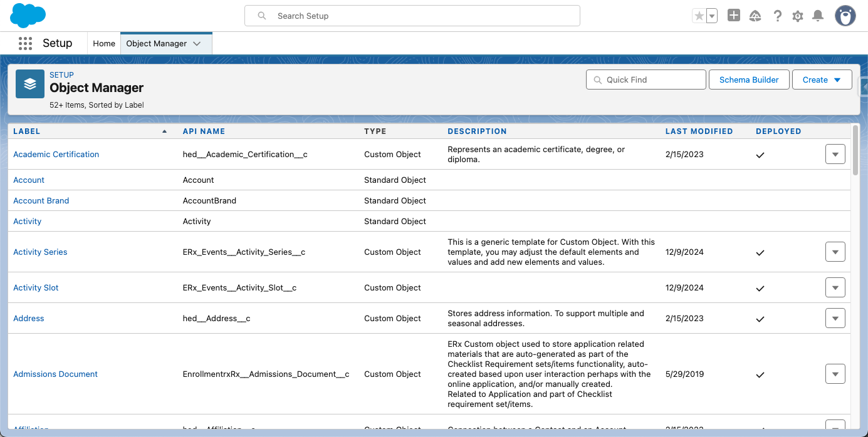Viewport: 868px width, 437px height.
Task: Click the Schema Builder button
Action: click(x=748, y=80)
